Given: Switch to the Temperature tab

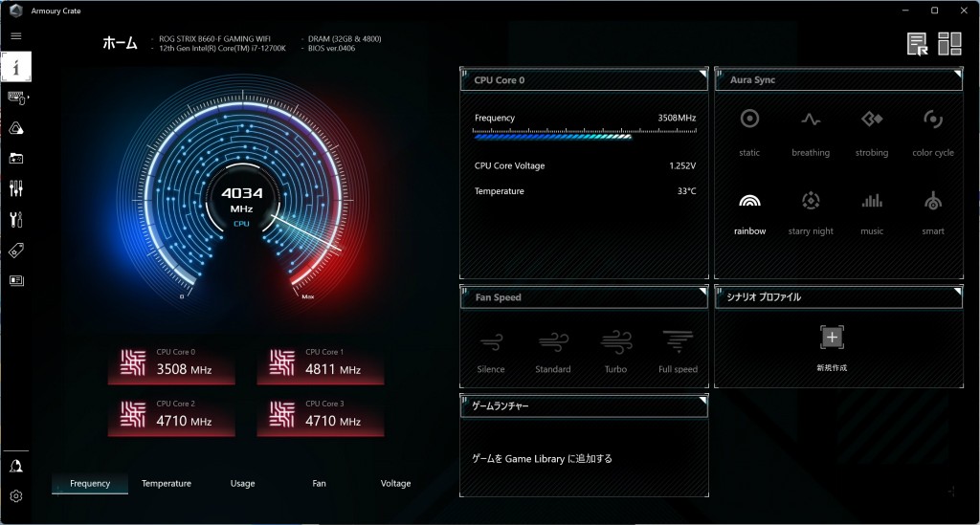Looking at the screenshot, I should 167,484.
